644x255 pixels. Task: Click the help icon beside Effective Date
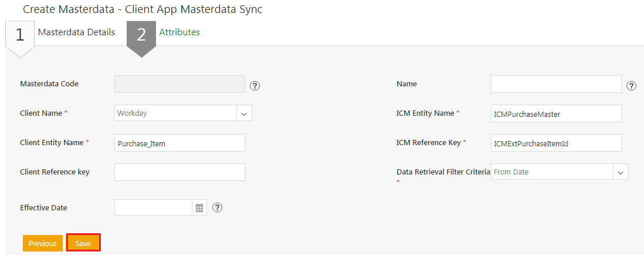point(217,207)
